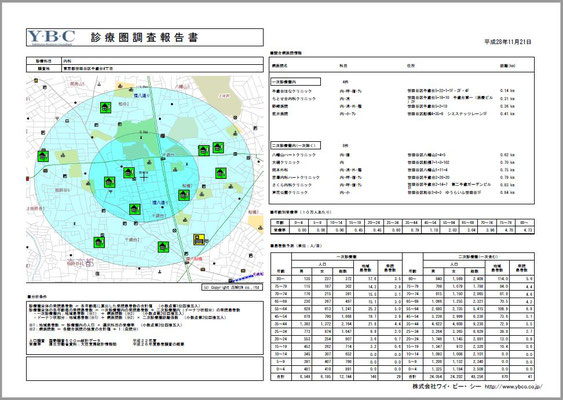Click the report title 診療圏調査報告書
The width and height of the screenshot is (563, 400).
145,37
